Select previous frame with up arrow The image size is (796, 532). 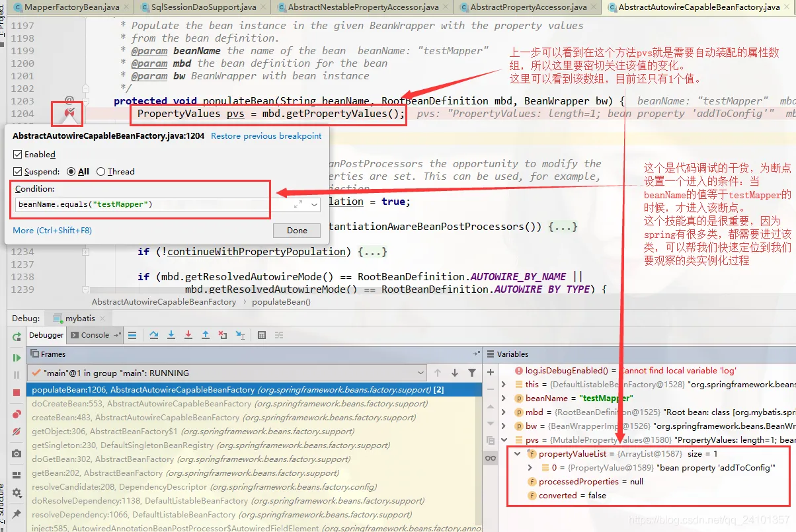(x=438, y=373)
